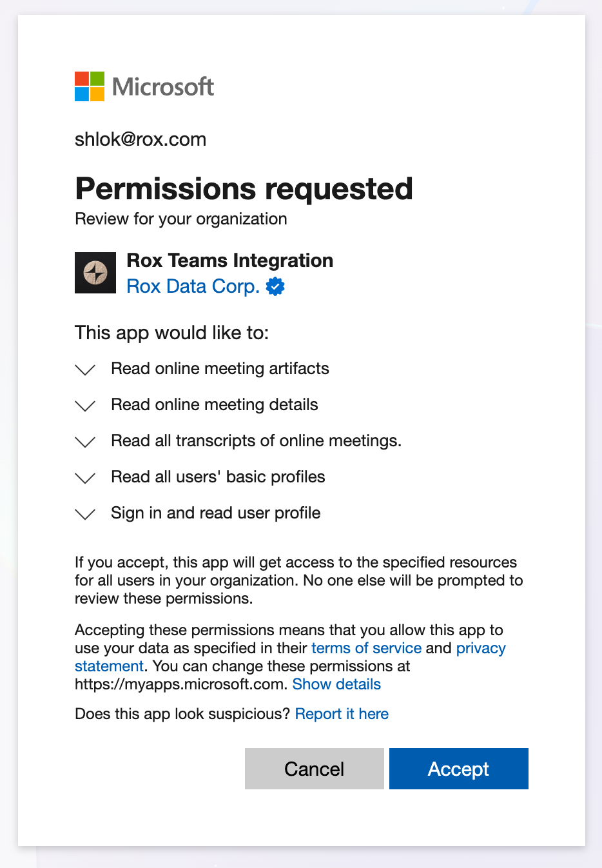This screenshot has width=602, height=868.
Task: Click the Sign in and read user profile text
Action: point(215,513)
